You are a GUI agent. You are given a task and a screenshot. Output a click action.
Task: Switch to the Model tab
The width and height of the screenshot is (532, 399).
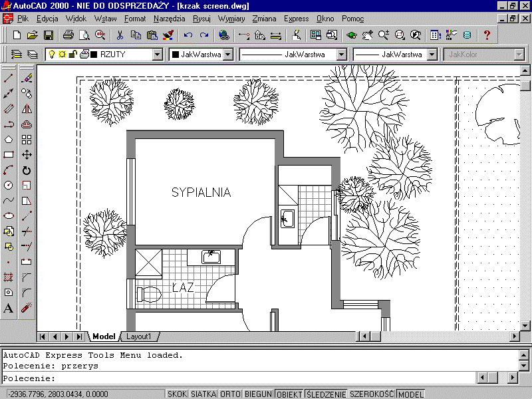coord(104,336)
